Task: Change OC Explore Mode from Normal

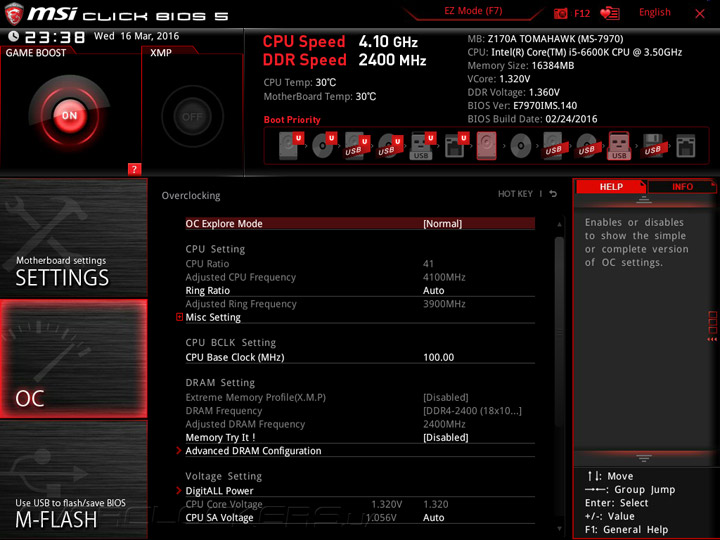Action: point(360,224)
